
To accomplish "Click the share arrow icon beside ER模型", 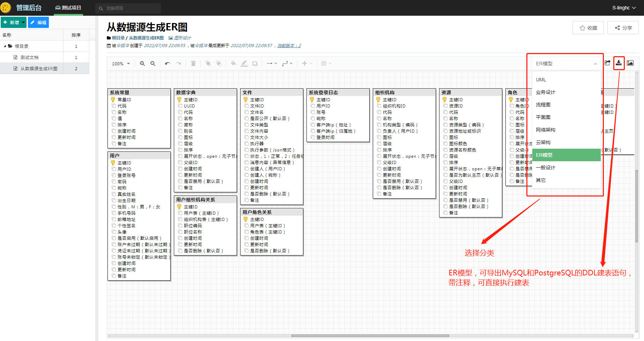I will pos(608,63).
